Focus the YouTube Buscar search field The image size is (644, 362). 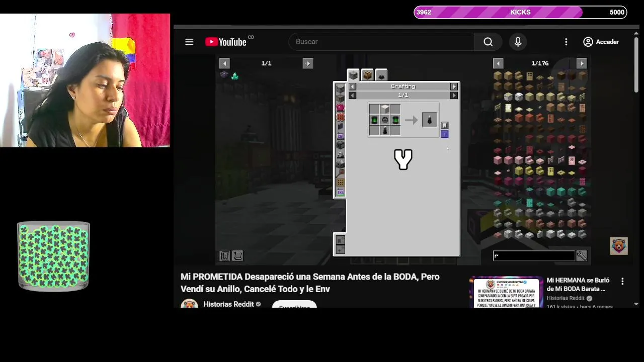click(381, 42)
